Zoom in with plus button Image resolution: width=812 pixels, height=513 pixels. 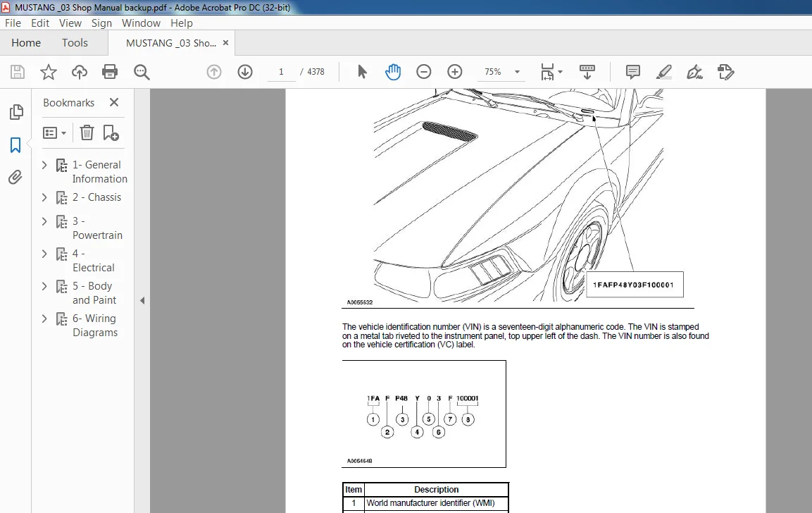[x=455, y=71]
